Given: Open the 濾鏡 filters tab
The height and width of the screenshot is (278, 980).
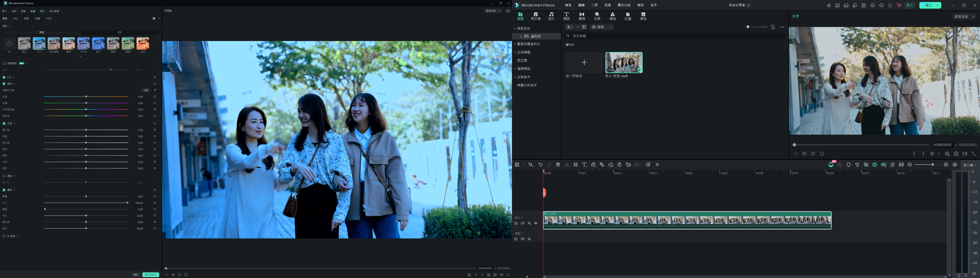Looking at the screenshot, I should coord(612,16).
